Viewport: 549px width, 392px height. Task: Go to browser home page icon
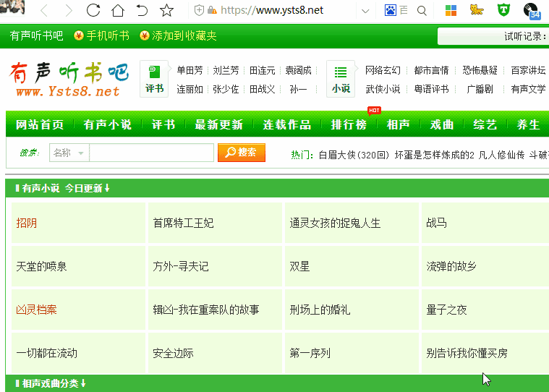(x=118, y=10)
